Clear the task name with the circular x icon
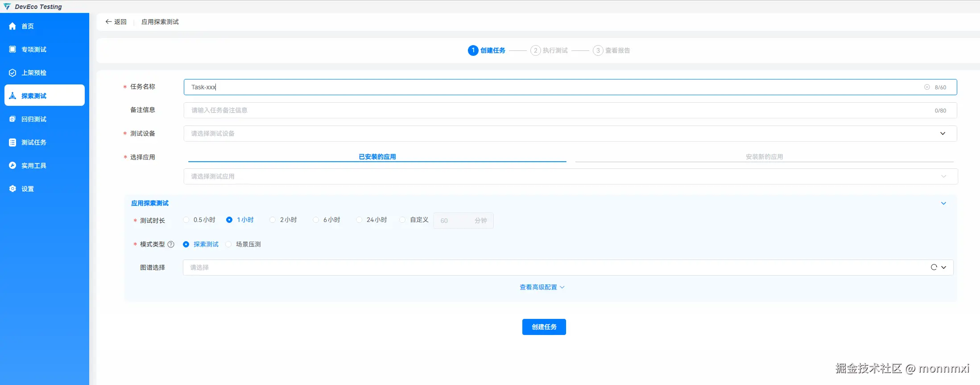Image resolution: width=980 pixels, height=385 pixels. tap(927, 87)
